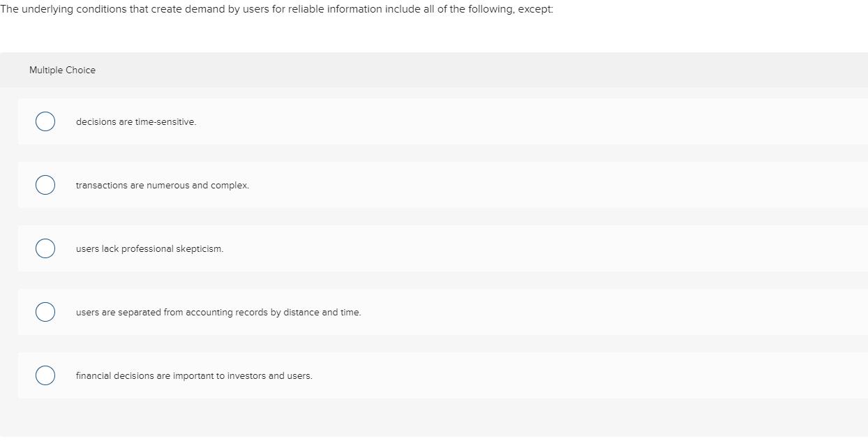Click the 'Multiple Choice' header label
This screenshot has height=441, width=868.
pyautogui.click(x=62, y=70)
